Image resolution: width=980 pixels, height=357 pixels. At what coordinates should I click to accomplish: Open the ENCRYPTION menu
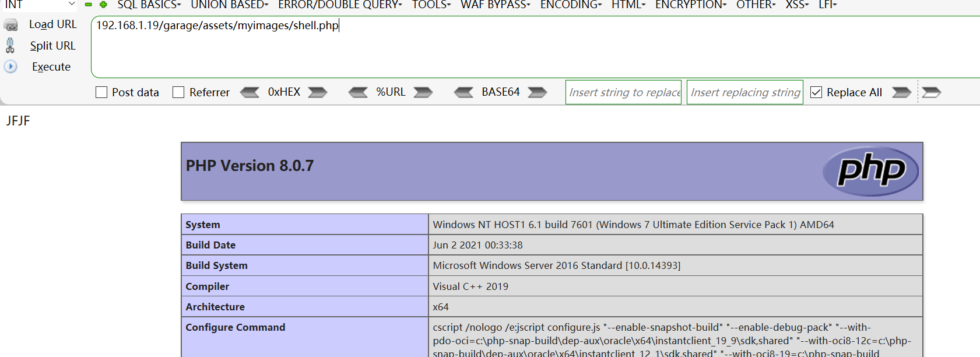pos(691,5)
